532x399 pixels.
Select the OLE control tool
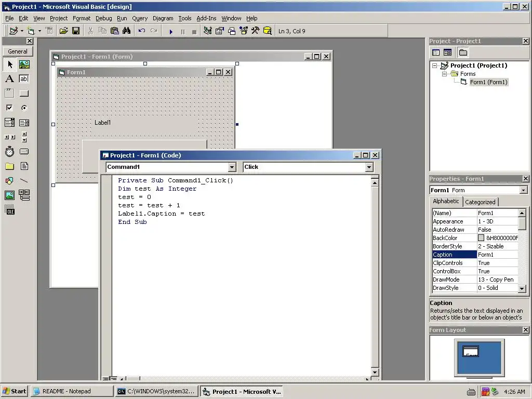(9, 210)
